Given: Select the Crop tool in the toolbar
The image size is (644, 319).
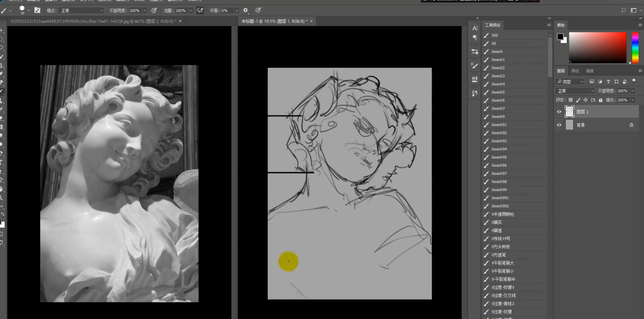Looking at the screenshot, I should click(x=2, y=65).
